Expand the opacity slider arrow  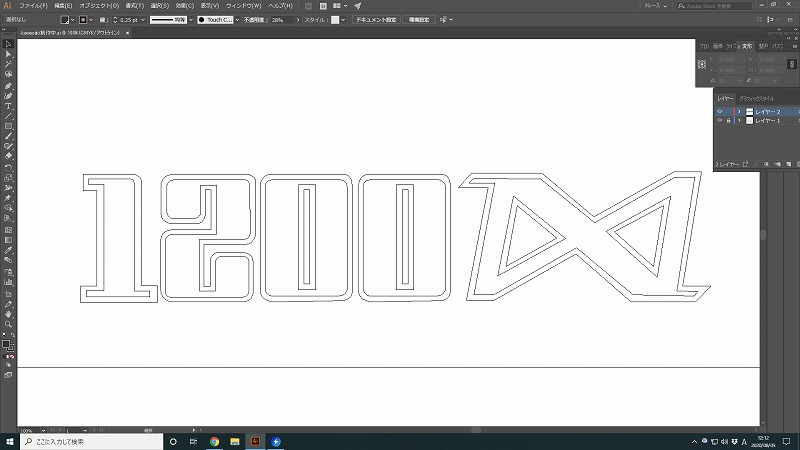(298, 20)
